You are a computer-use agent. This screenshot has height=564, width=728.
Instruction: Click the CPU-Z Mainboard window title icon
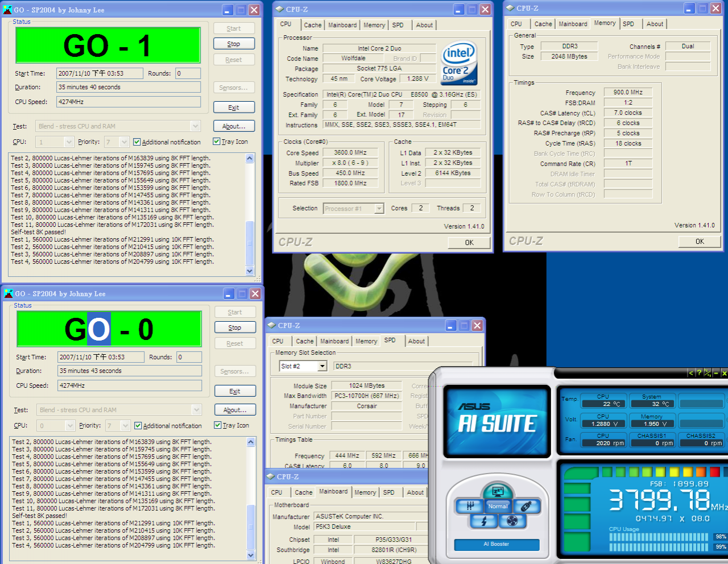point(270,476)
